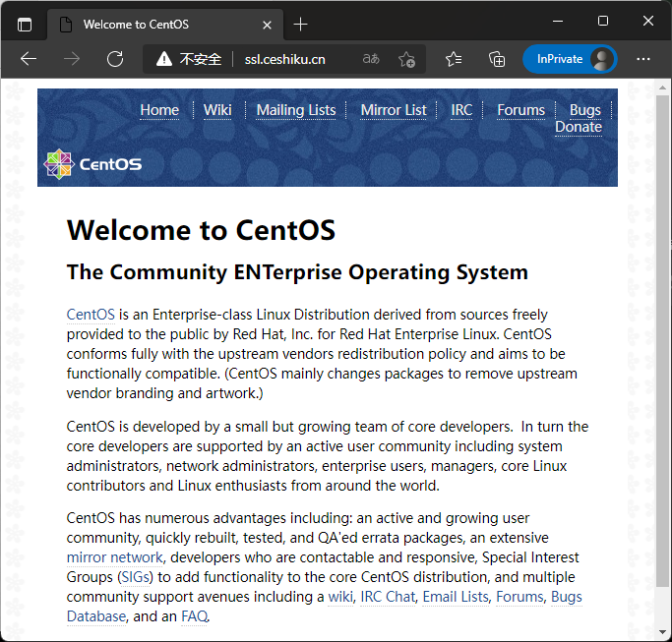Open the favorites list icon
Image resolution: width=672 pixels, height=642 pixels.
(x=454, y=59)
